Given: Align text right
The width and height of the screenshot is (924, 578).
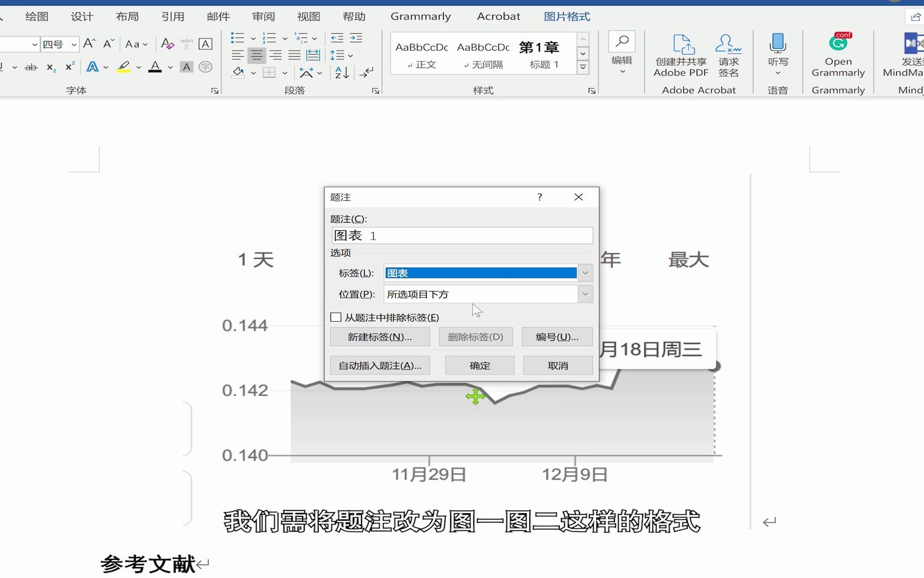Looking at the screenshot, I should (275, 55).
